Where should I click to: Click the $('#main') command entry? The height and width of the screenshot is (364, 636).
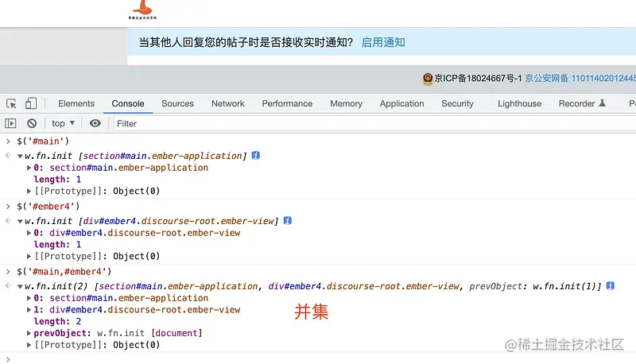tap(43, 141)
